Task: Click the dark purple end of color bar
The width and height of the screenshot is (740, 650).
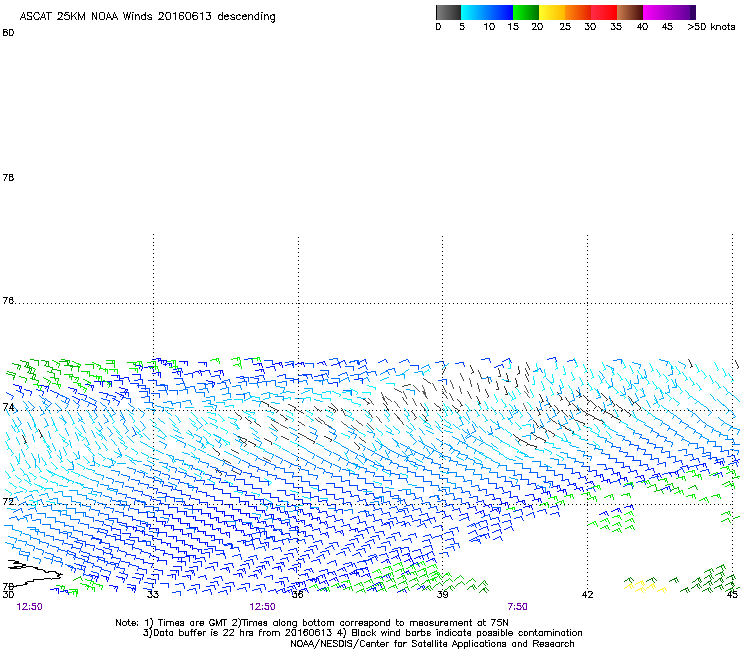Action: pos(692,12)
